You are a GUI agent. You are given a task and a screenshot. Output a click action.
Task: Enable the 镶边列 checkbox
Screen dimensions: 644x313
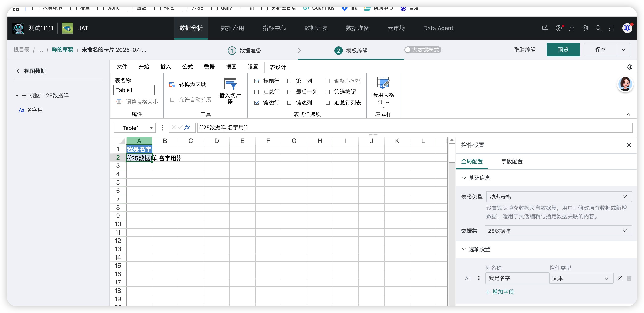(x=289, y=103)
